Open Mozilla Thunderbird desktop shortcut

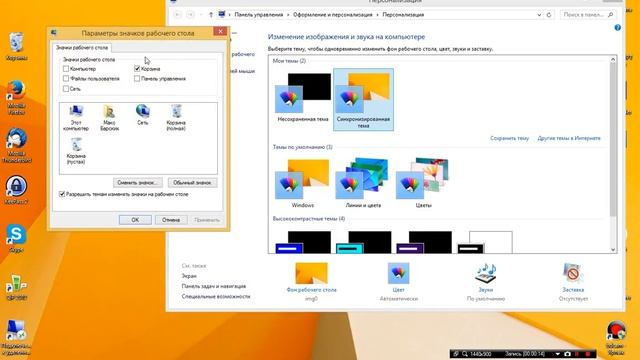(16, 145)
